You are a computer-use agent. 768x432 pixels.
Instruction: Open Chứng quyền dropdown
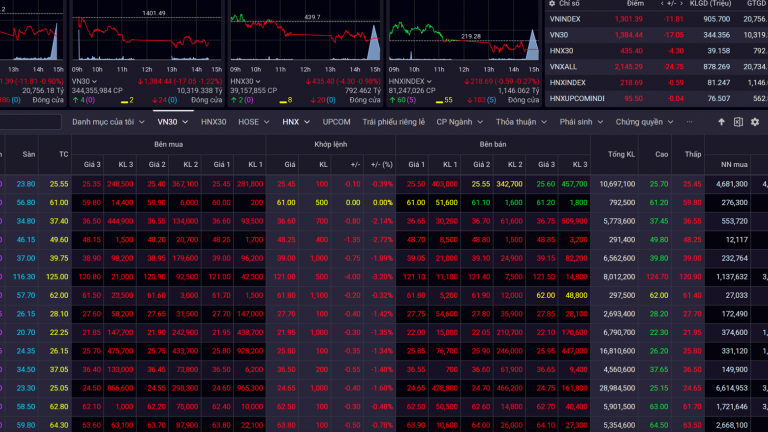[x=644, y=122]
